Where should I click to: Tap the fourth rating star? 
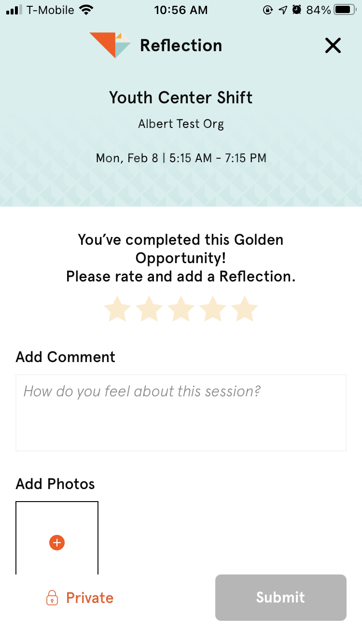213,309
